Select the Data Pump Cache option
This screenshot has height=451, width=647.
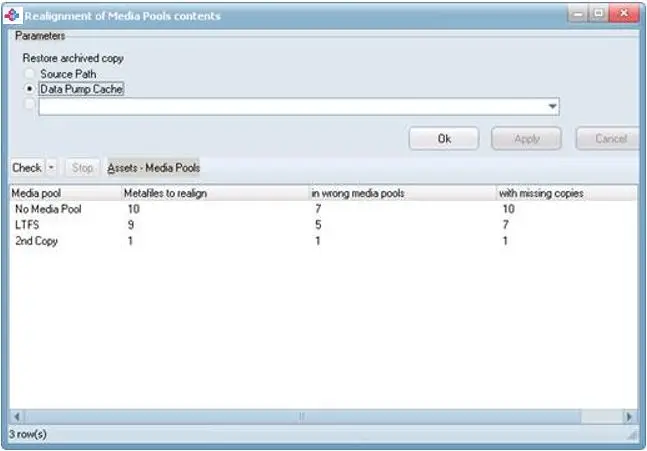click(x=30, y=89)
